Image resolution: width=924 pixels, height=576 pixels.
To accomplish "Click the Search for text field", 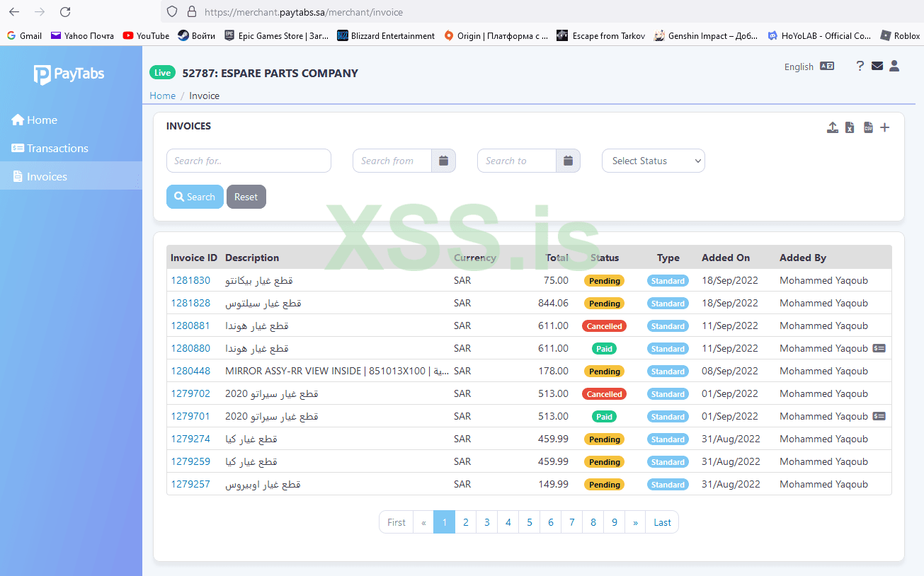I will [249, 161].
